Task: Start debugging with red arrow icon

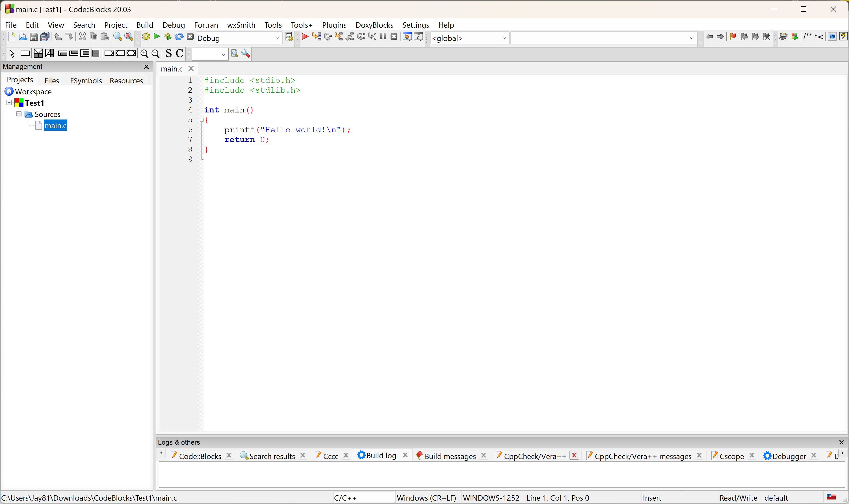Action: [305, 37]
